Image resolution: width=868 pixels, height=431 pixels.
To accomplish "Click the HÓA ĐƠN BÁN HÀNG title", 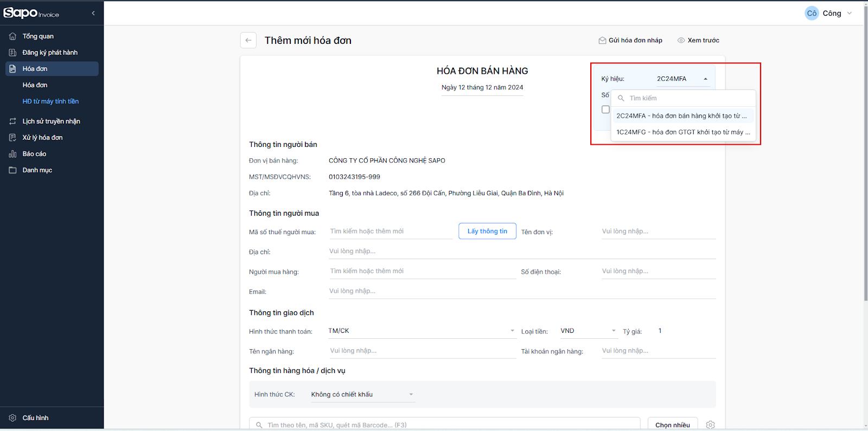I will point(482,71).
